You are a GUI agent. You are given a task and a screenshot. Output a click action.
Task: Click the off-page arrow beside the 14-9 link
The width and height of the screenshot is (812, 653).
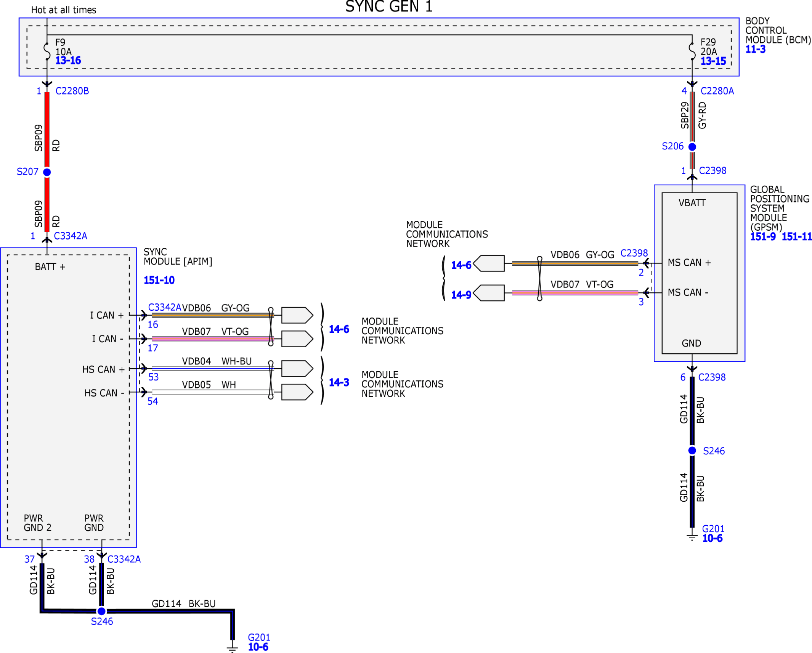click(x=489, y=293)
